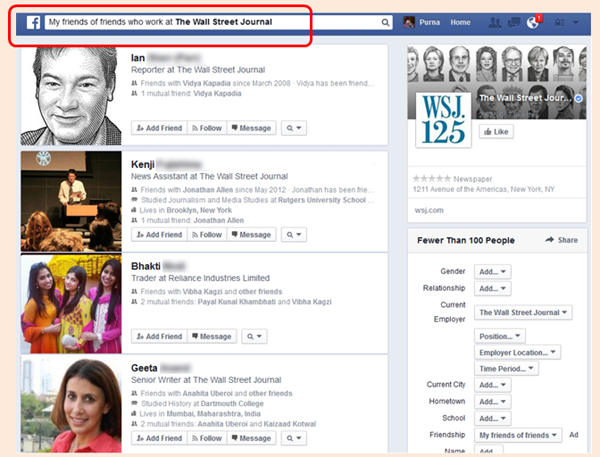This screenshot has height=457, width=600.
Task: Open Current Employer Wall Street Journal dropdown
Action: pyautogui.click(x=523, y=312)
